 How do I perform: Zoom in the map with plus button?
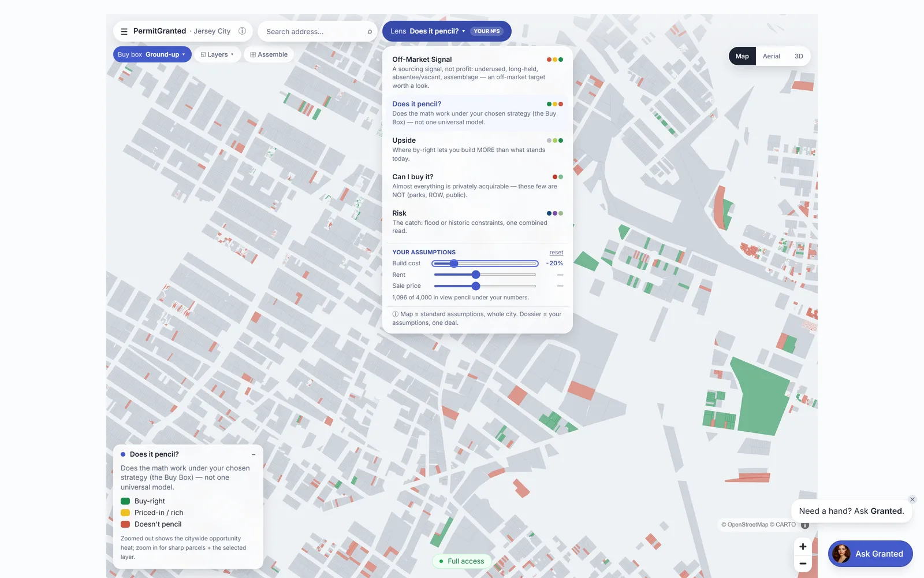point(803,546)
